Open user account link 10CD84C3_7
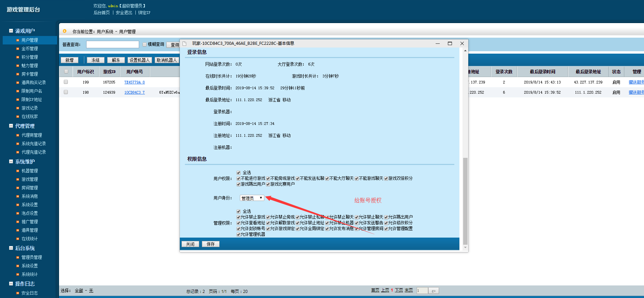Image resolution: width=644 pixels, height=298 pixels. click(x=134, y=92)
